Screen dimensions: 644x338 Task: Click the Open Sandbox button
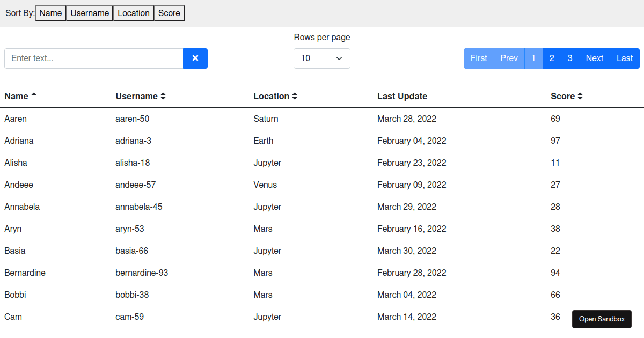tap(602, 319)
